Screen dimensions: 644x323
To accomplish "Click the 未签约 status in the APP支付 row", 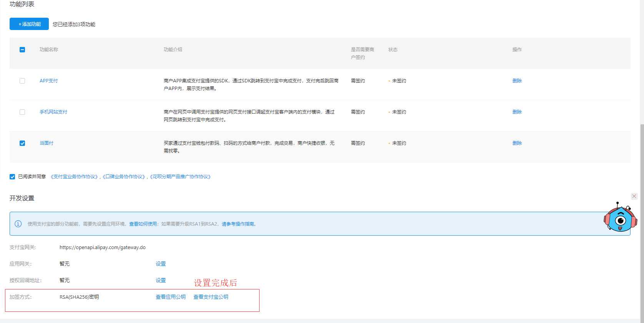I will click(399, 81).
